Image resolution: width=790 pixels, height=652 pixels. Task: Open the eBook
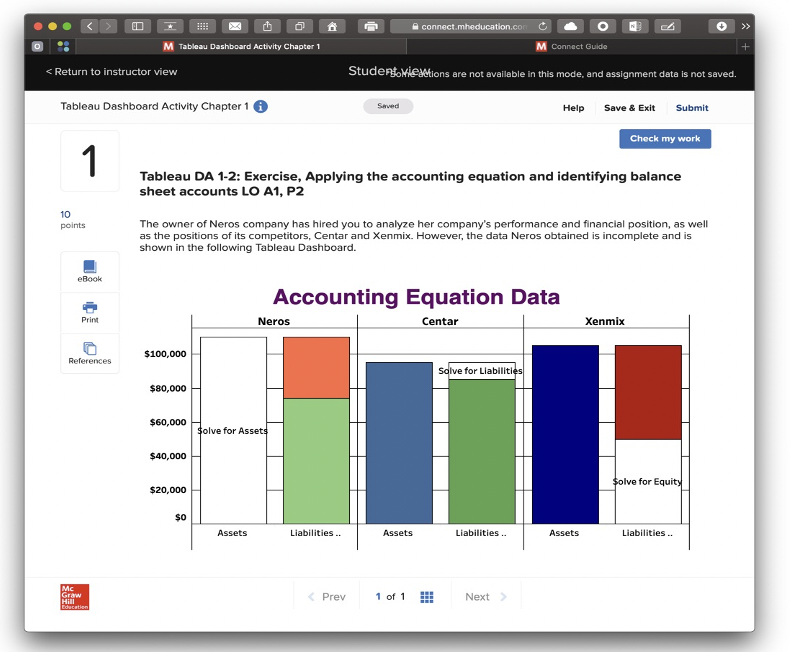(x=90, y=271)
